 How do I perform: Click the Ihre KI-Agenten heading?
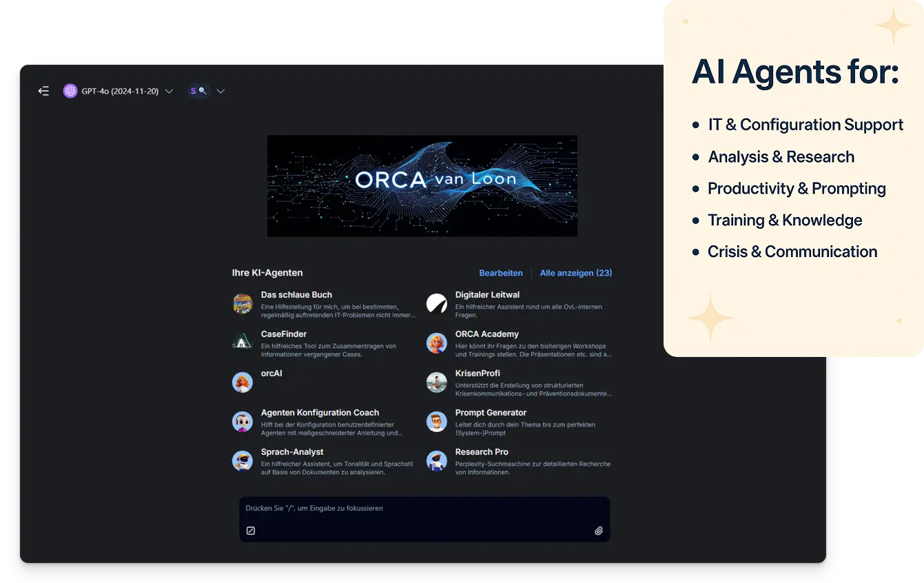point(267,273)
